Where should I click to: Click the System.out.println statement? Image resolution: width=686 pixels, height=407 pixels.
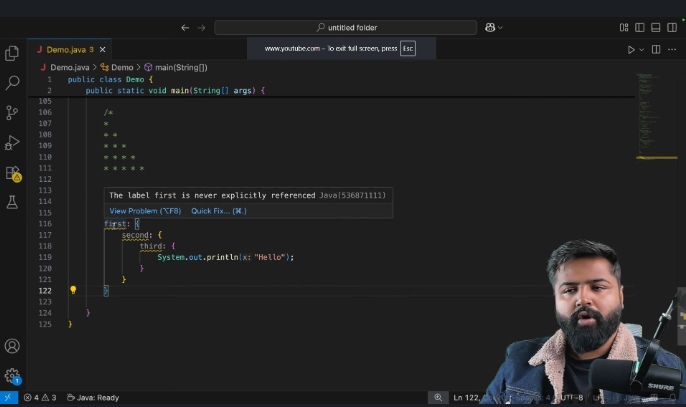(225, 257)
